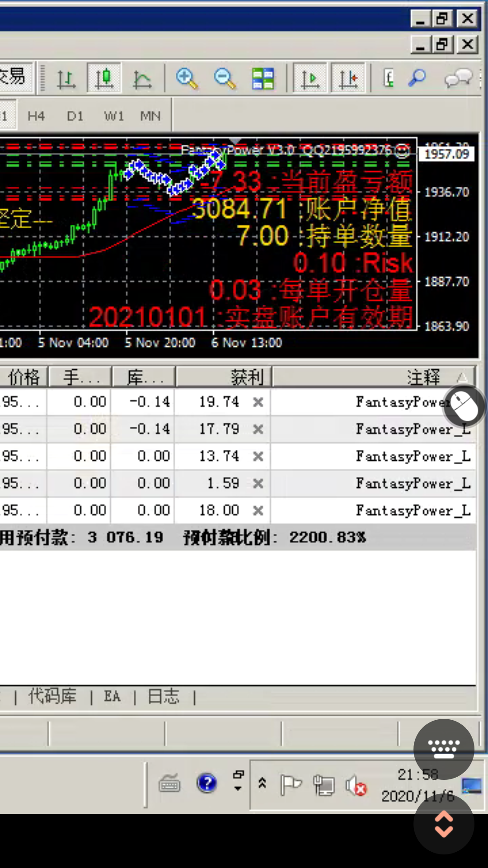Switch chart to H4 timeframe
This screenshot has width=488, height=868.
click(x=36, y=116)
